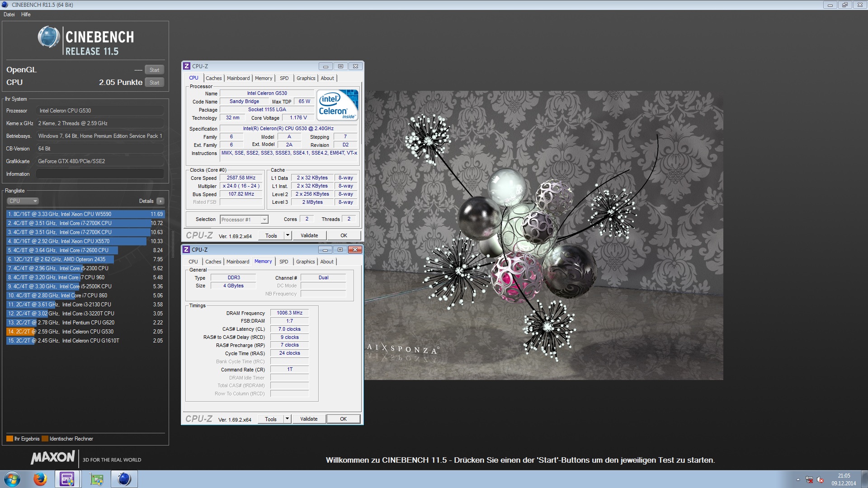Click the Identischer Rechner legend swatch
The image size is (868, 488).
(45, 439)
